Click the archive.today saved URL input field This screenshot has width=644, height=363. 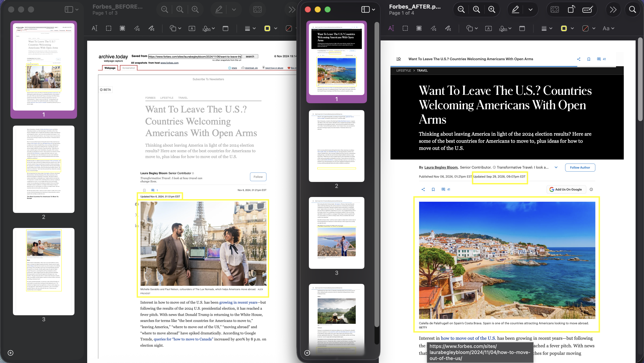[x=195, y=57]
